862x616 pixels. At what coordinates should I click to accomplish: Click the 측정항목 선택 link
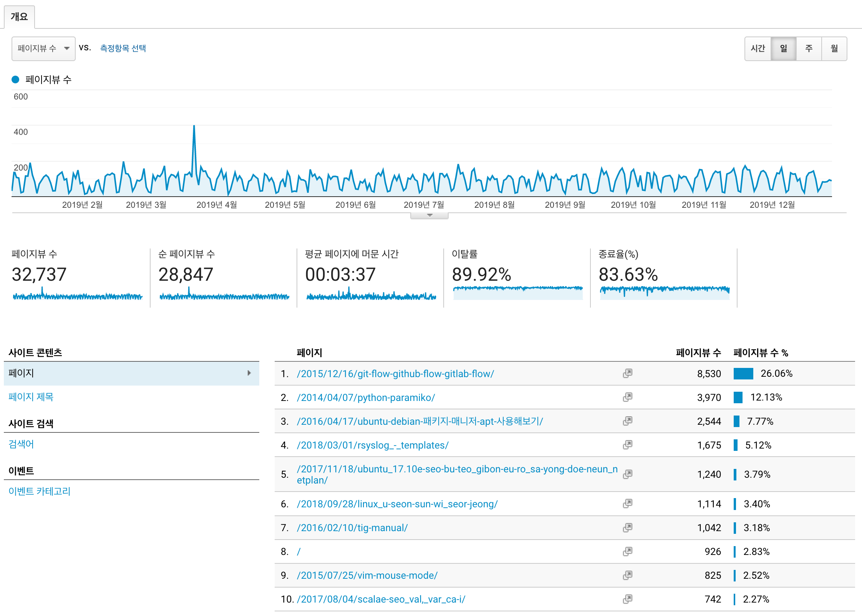[123, 48]
